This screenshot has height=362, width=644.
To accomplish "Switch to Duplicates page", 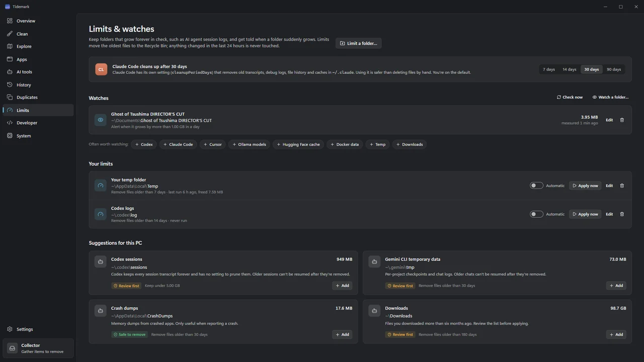I will [38, 98].
